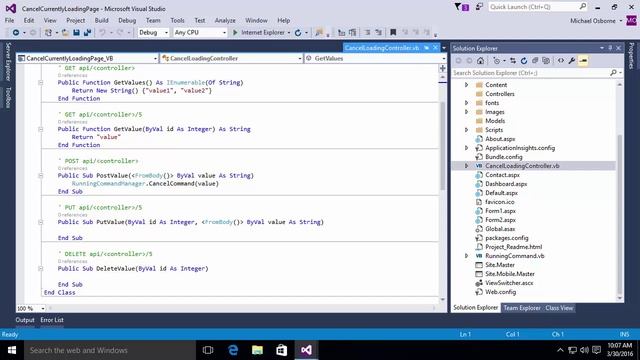This screenshot has width=640, height=360.
Task: Open the Server Explorer side tab
Action: pyautogui.click(x=8, y=62)
